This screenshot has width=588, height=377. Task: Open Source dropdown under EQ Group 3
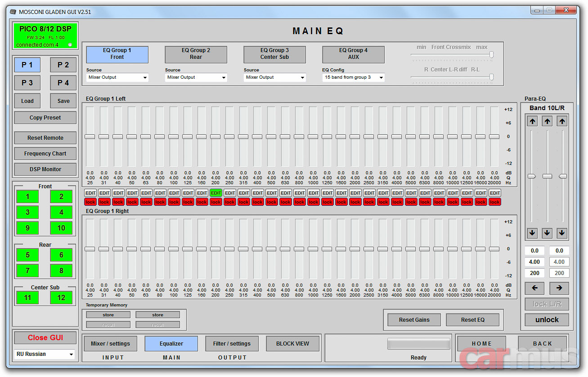[x=275, y=77]
